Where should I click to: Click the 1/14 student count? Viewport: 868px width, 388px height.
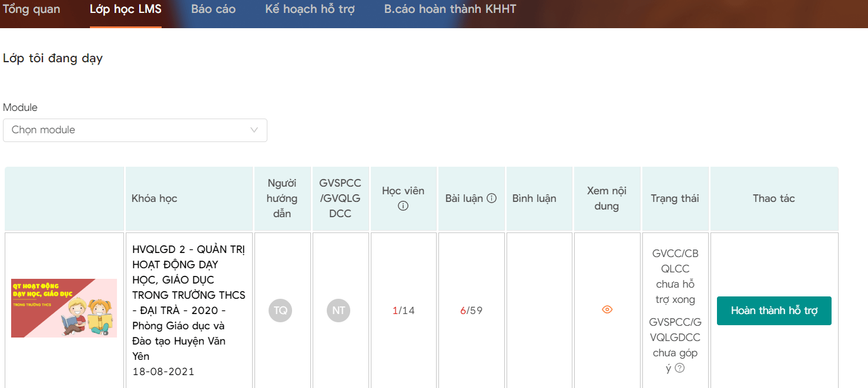(x=404, y=311)
